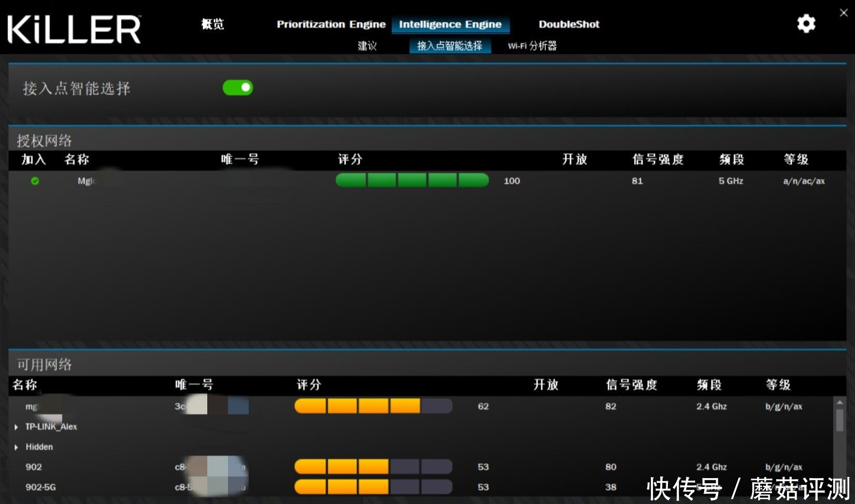Select the Intelligence Engine tab
This screenshot has width=855, height=504.
pyautogui.click(x=450, y=24)
